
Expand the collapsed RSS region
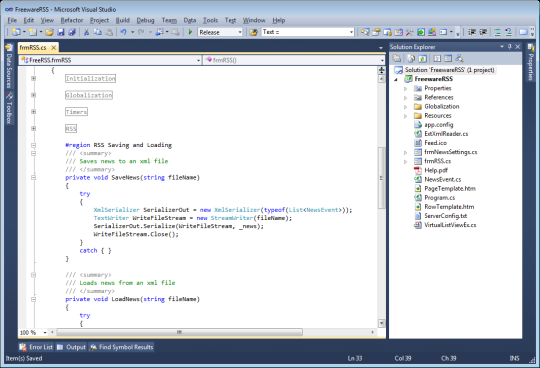tap(33, 128)
